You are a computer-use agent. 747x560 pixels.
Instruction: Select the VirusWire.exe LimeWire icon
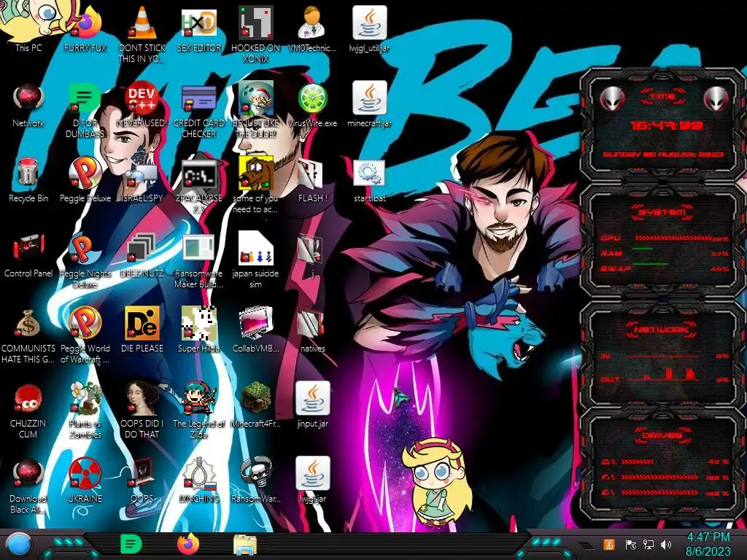[x=312, y=98]
